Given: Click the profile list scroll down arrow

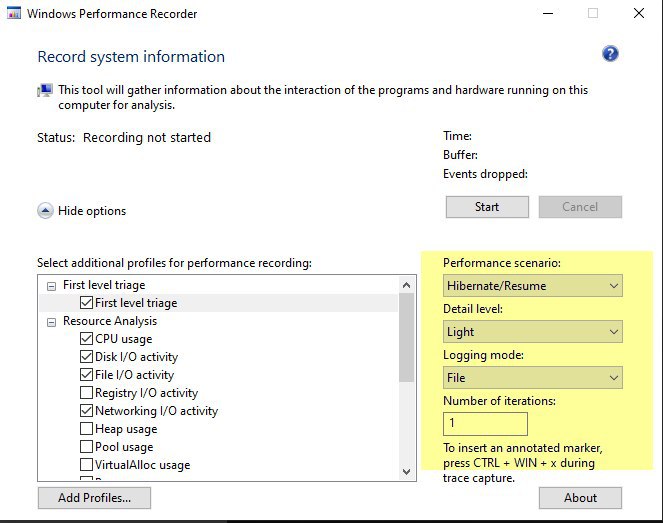Looking at the screenshot, I should [x=406, y=471].
